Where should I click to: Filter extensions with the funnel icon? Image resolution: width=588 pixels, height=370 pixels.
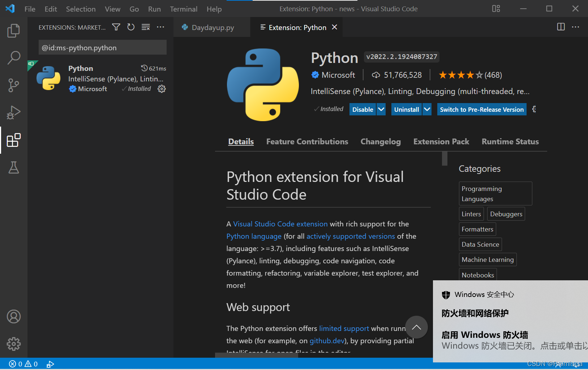(116, 27)
